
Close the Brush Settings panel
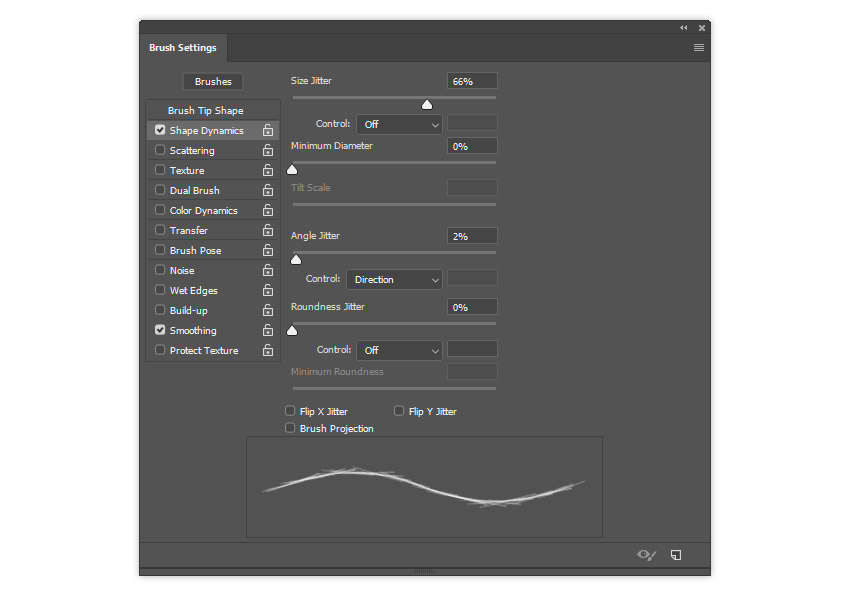(702, 28)
